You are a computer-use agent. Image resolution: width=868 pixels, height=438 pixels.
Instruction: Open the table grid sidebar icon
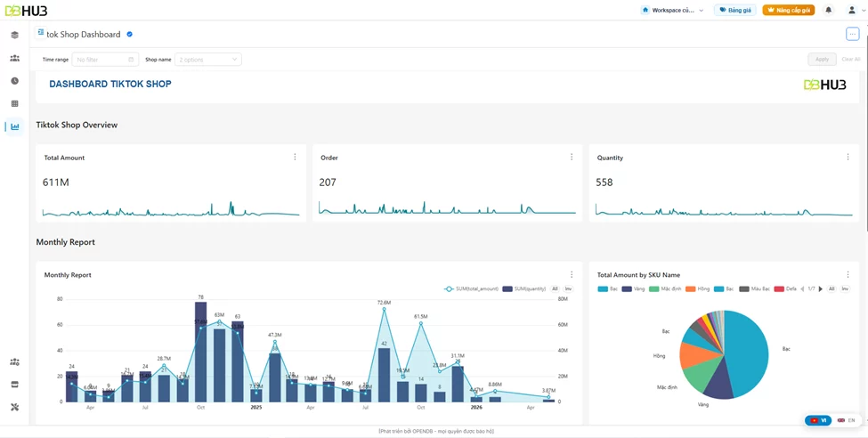point(14,103)
